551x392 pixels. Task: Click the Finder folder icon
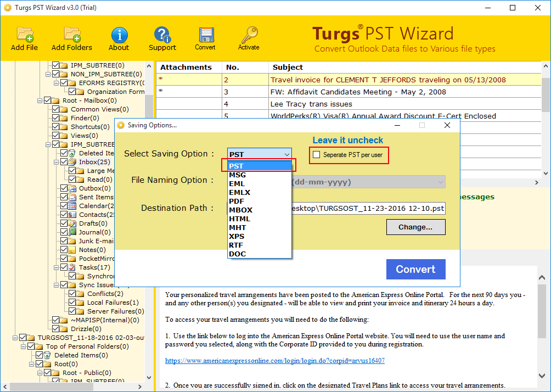[64, 118]
